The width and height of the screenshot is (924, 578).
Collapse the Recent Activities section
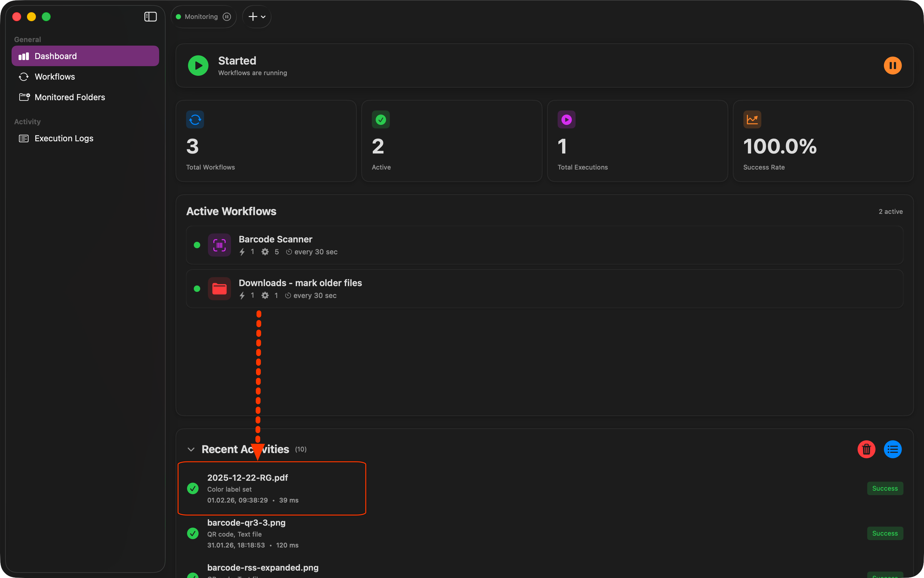pyautogui.click(x=191, y=449)
